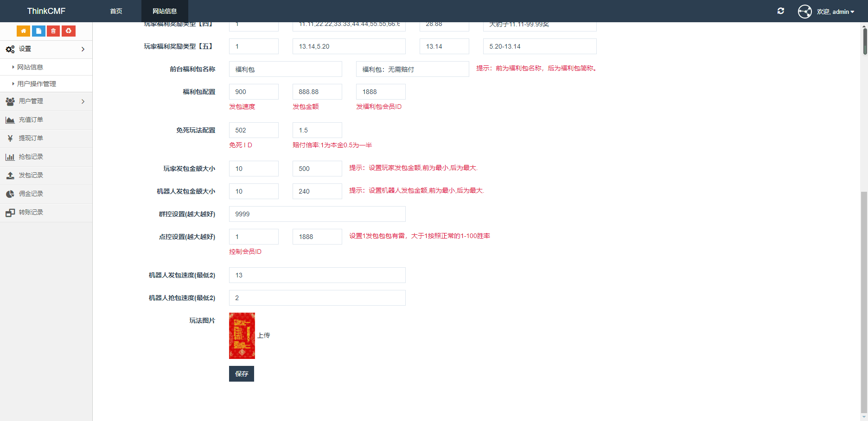Click the orange home shortcut icon
The image size is (868, 421).
pos(23,31)
